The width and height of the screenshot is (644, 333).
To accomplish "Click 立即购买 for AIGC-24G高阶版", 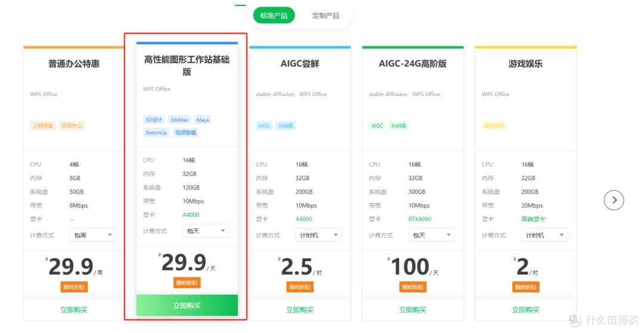I will tap(413, 310).
